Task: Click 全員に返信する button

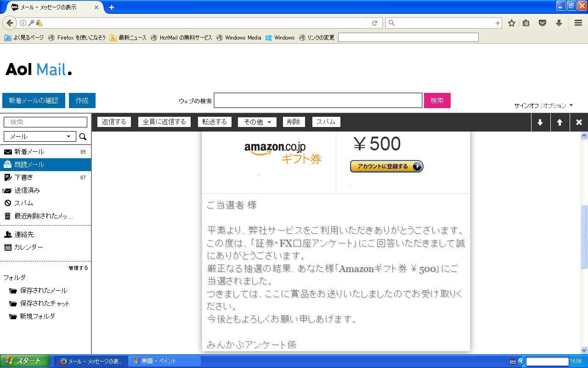Action: click(164, 122)
